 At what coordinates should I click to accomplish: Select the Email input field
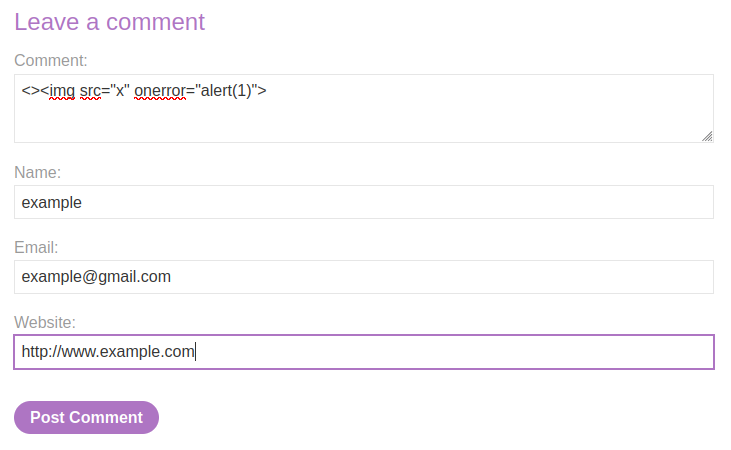[x=364, y=277]
